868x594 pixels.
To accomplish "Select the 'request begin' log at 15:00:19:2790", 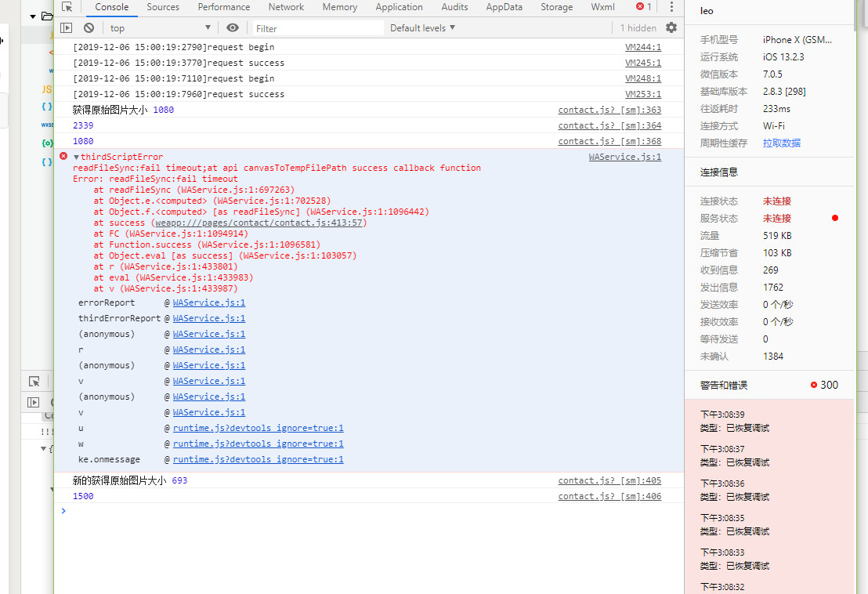I will [173, 47].
